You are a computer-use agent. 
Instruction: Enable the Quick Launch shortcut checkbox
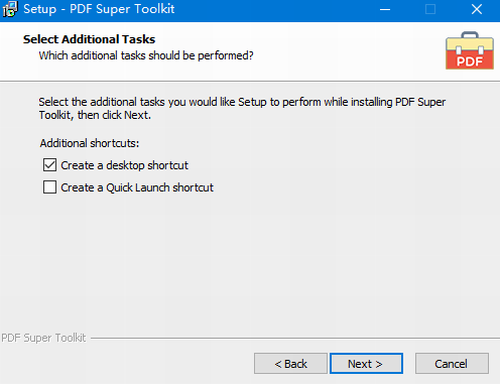50,187
